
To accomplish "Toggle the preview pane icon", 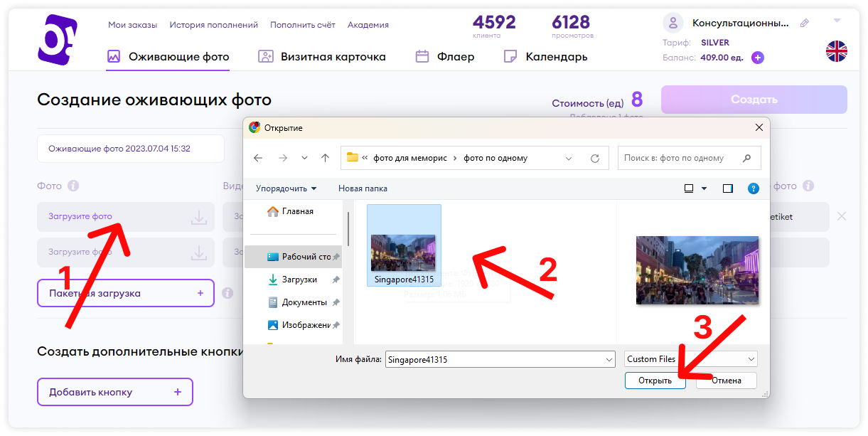I will pos(727,188).
